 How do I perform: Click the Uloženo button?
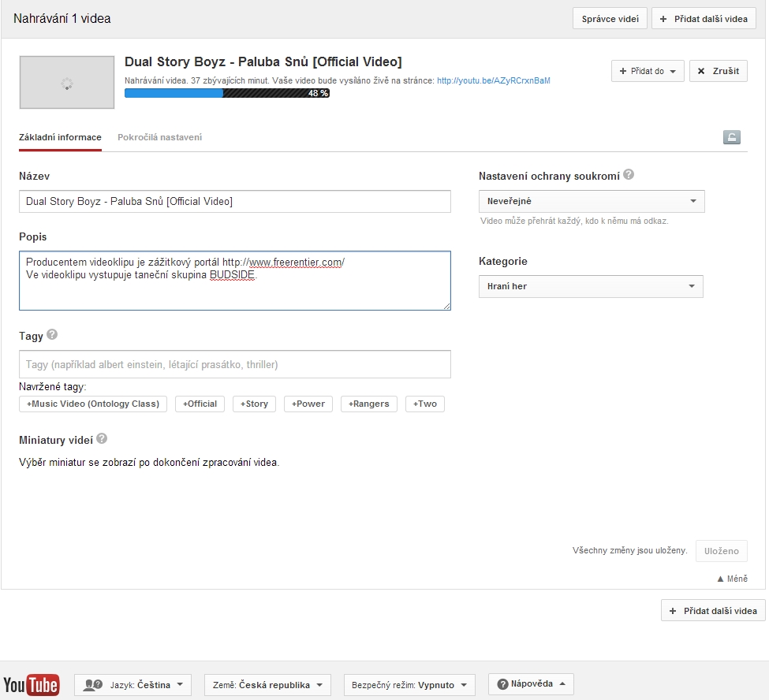[722, 551]
